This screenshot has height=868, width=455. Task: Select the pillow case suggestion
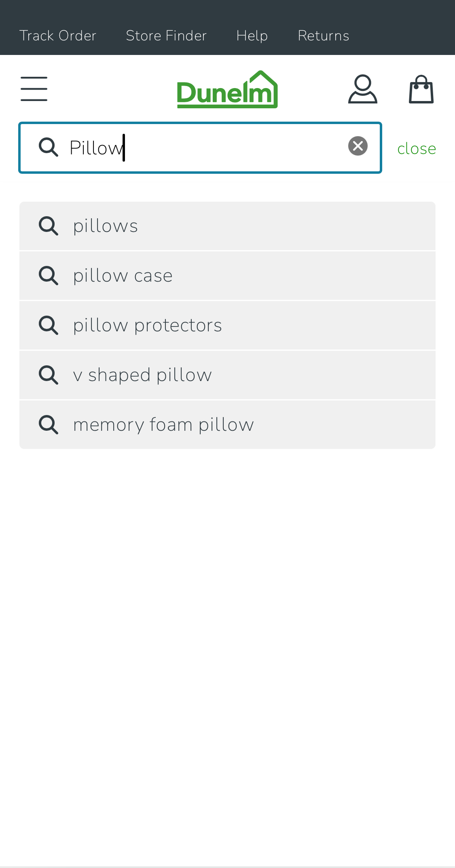pos(122,276)
